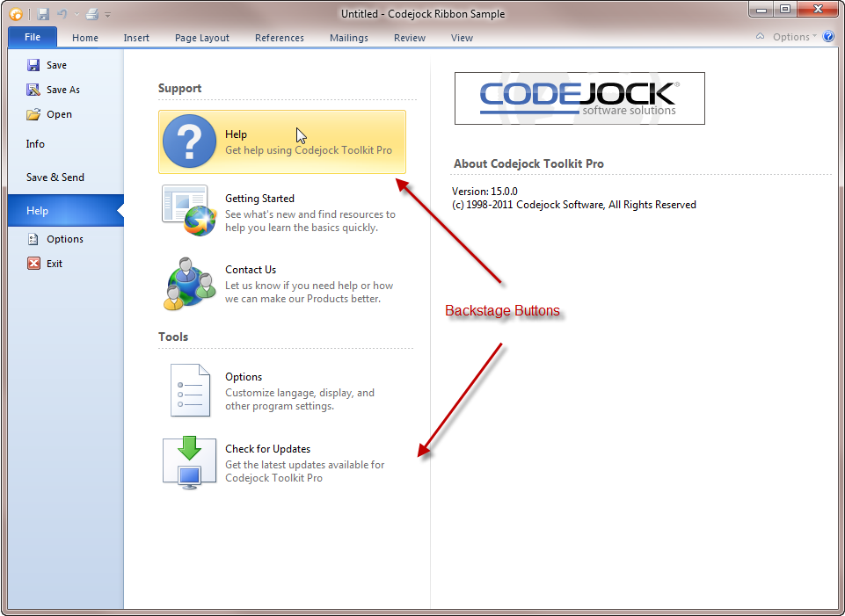The image size is (845, 616).
Task: Click the Undo arrow in title bar
Action: tap(62, 14)
